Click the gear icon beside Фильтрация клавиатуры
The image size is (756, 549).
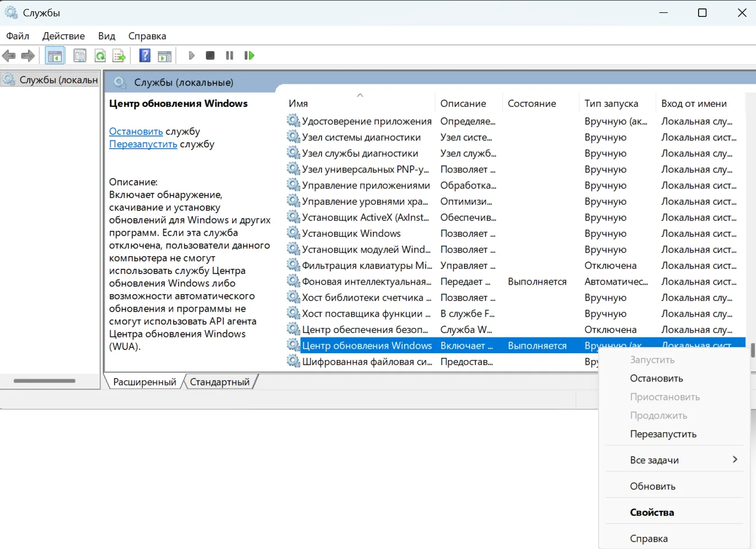tap(293, 265)
